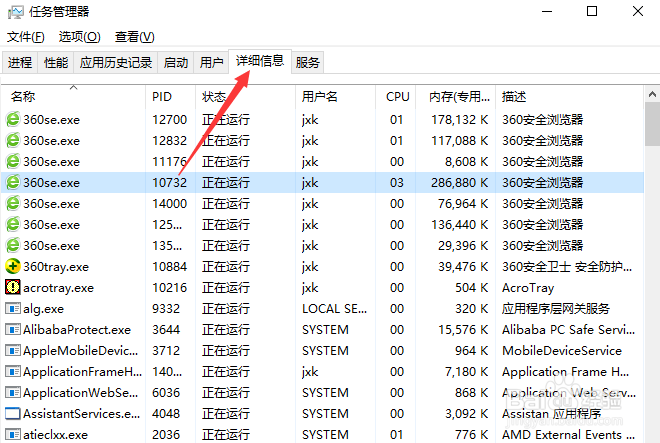Click the 360tray.exe yellow plus icon
Image resolution: width=660 pixels, height=443 pixels.
tap(13, 266)
